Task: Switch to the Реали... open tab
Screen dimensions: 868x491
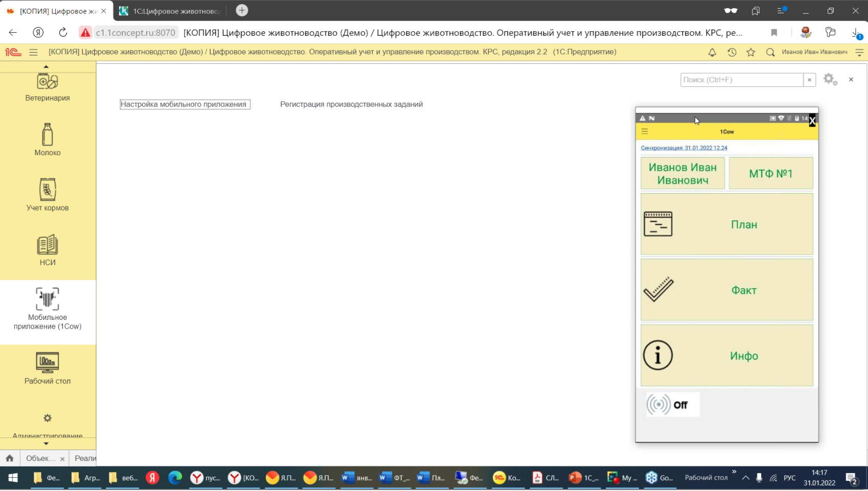Action: [x=85, y=458]
